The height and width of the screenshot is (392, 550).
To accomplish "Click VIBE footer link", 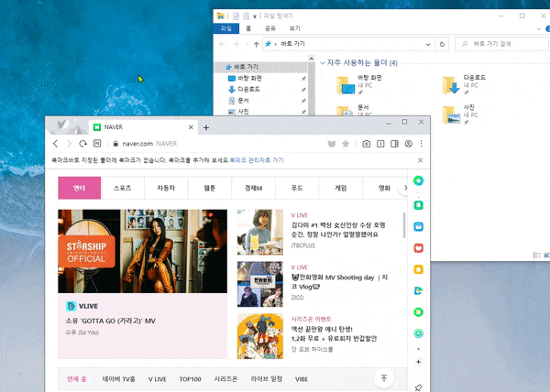I will (302, 379).
